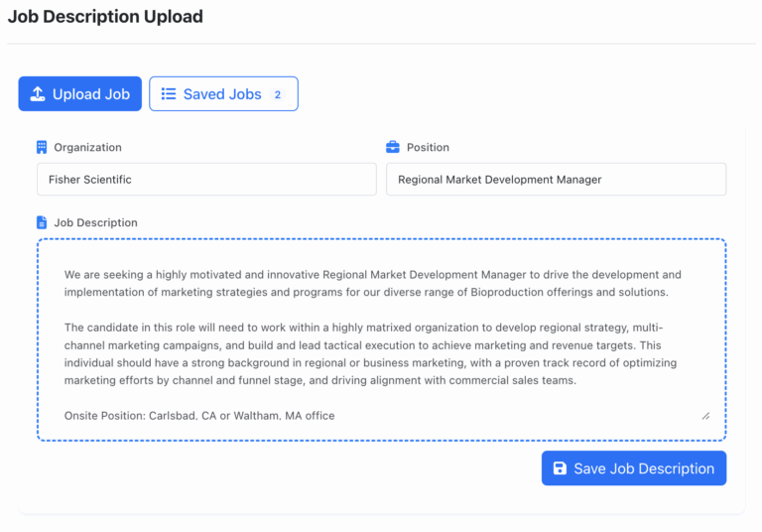Focus the Organization field containing Fisher Scientific

[206, 180]
